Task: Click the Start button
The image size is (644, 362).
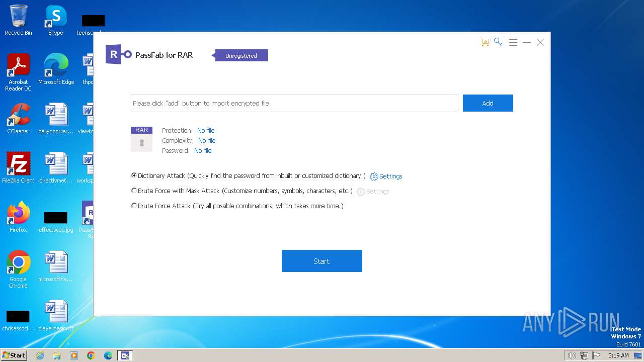Action: (x=322, y=261)
